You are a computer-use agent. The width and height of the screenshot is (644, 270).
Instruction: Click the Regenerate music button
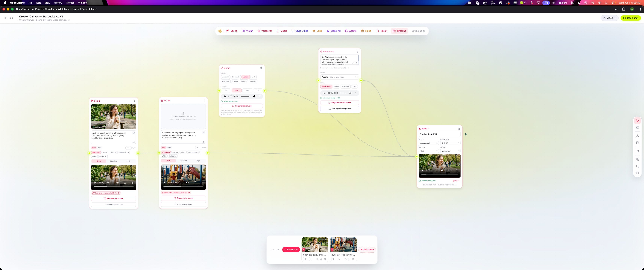242,106
